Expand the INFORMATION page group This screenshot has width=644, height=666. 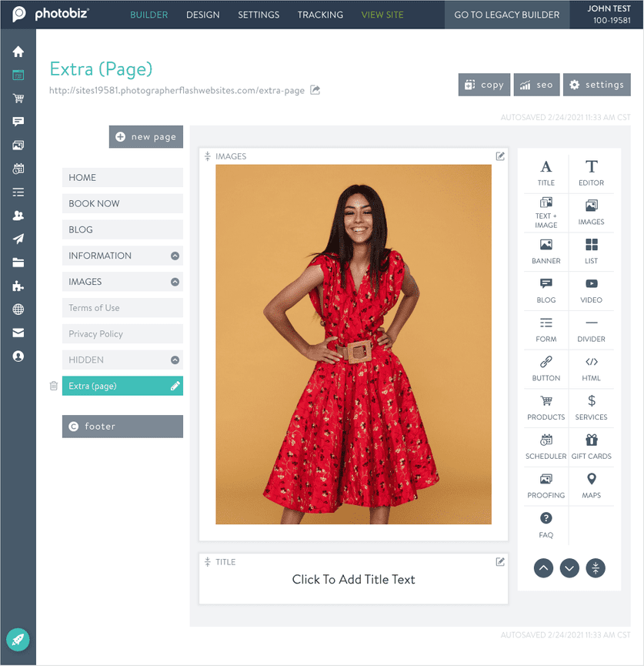coord(175,256)
